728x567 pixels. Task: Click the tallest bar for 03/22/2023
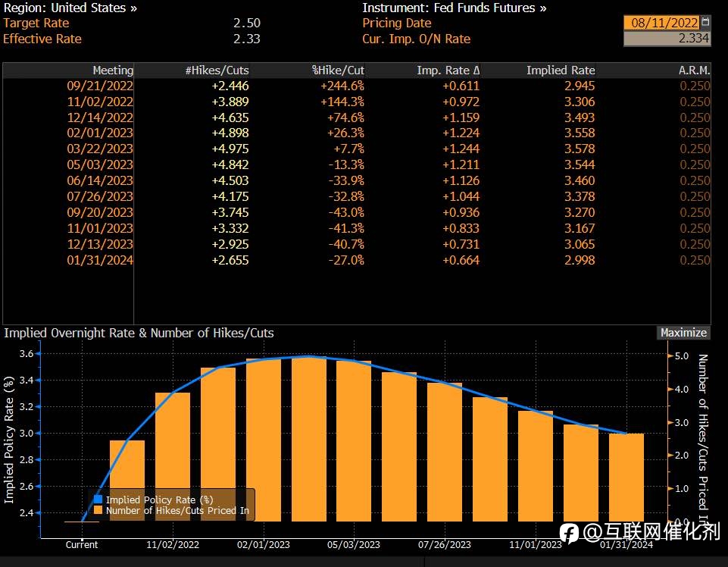pyautogui.click(x=309, y=439)
